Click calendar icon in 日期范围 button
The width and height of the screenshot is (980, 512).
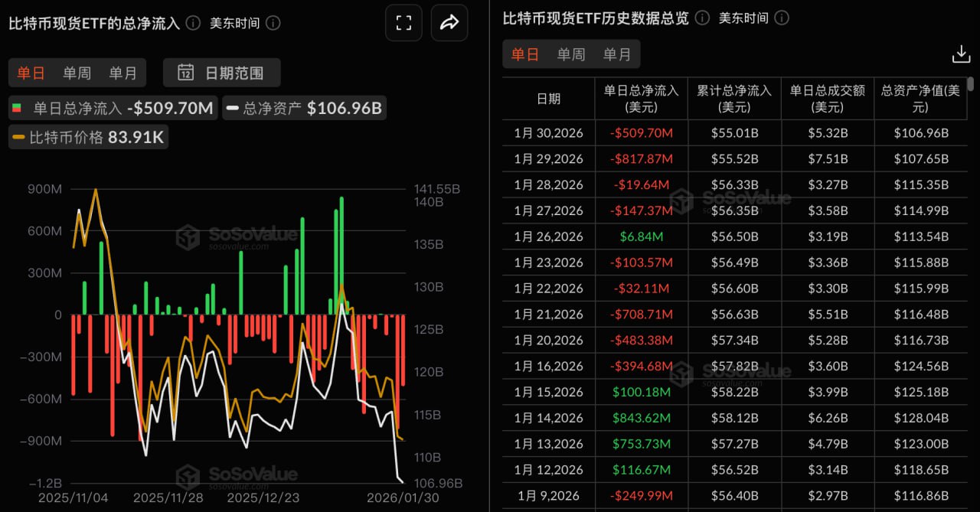[x=185, y=73]
